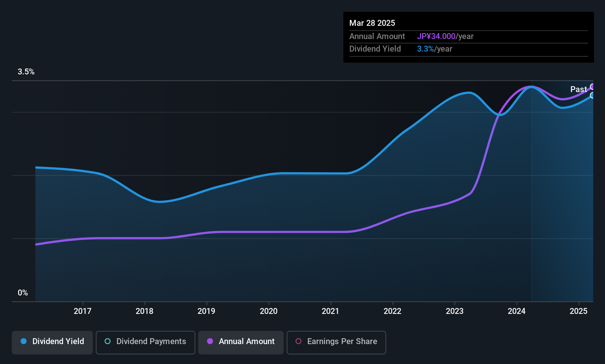
Task: Click the 2021 year on the time axis
Action: coord(331,311)
